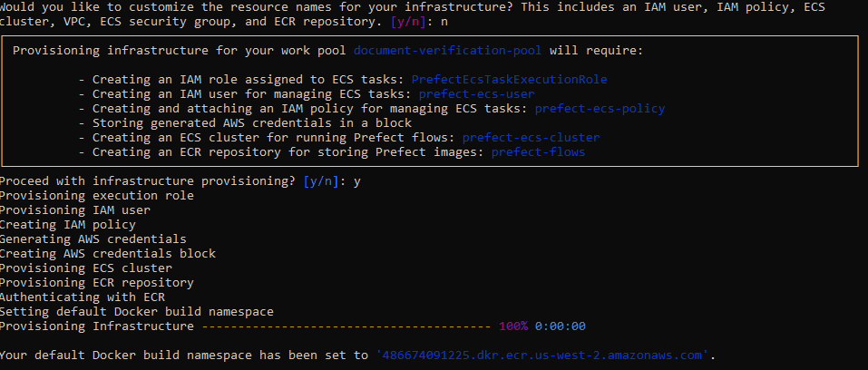The width and height of the screenshot is (868, 370).
Task: Click the 100% progress percentage
Action: click(x=513, y=326)
